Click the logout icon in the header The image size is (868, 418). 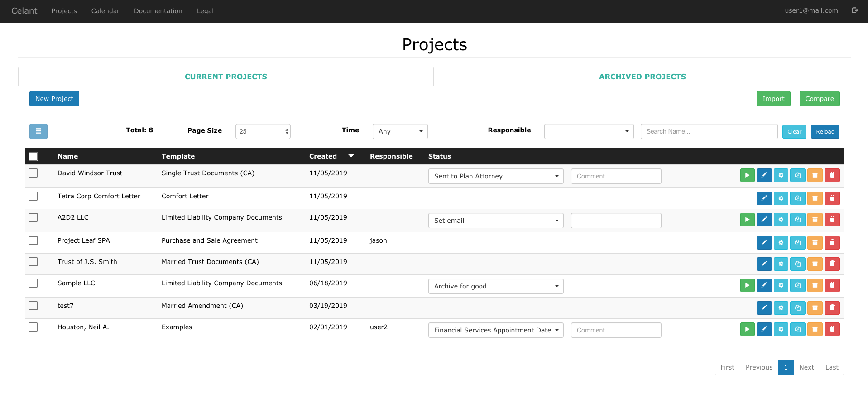855,10
